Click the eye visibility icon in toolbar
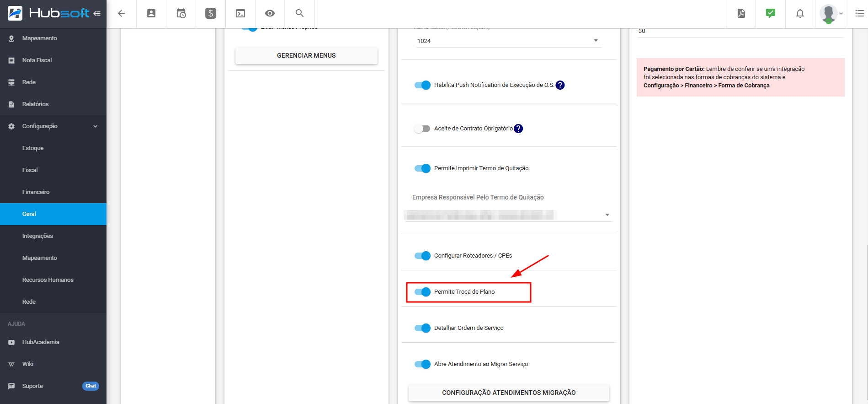 click(270, 14)
